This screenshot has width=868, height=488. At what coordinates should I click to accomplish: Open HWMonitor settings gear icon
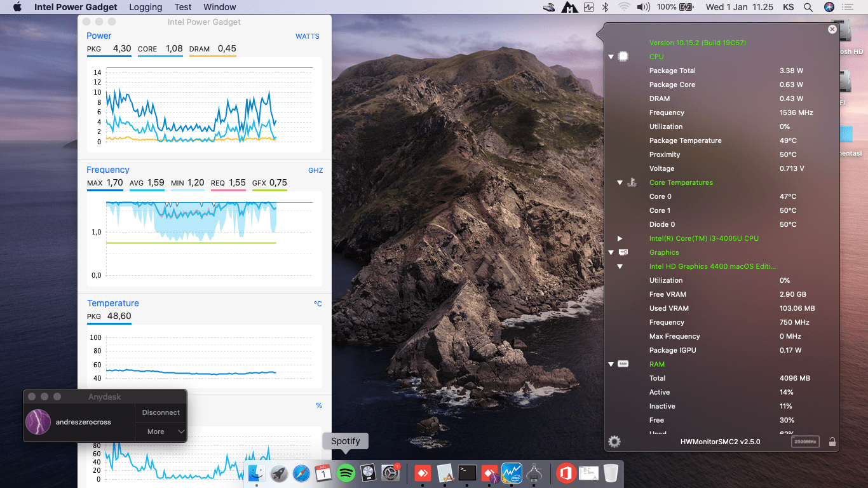(614, 442)
